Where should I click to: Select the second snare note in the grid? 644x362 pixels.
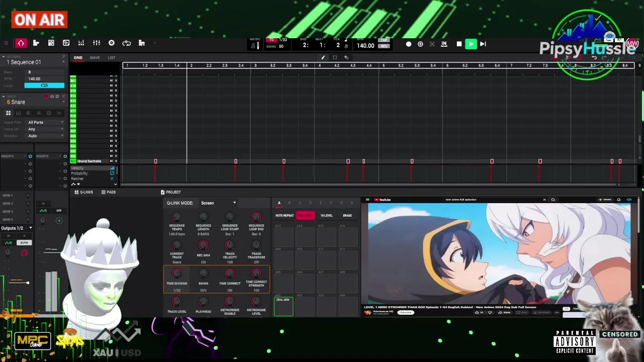tap(235, 161)
